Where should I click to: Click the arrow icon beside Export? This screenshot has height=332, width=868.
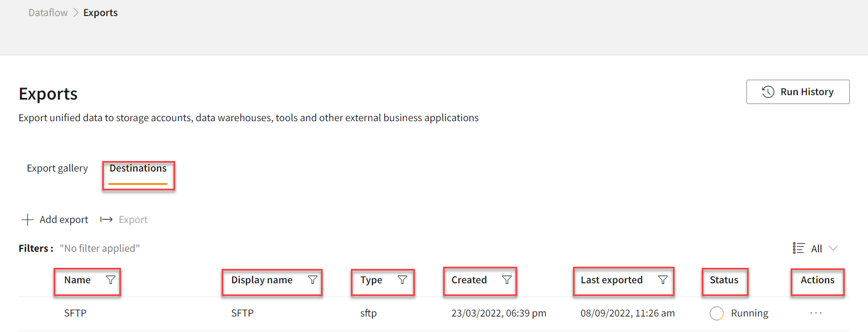[x=106, y=220]
